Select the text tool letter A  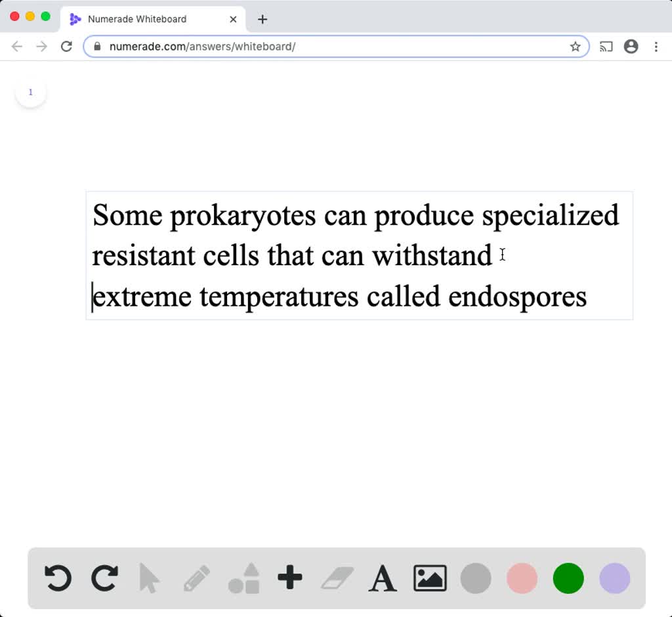coord(383,578)
